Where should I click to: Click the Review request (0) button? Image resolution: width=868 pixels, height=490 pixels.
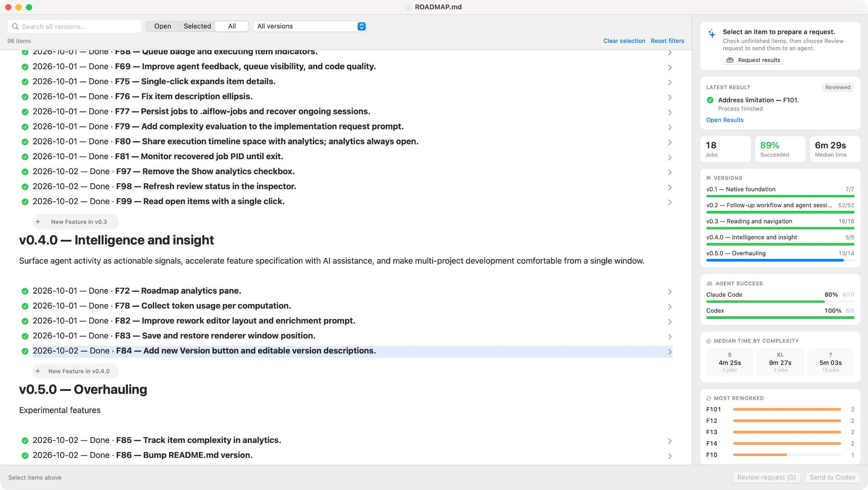[766, 477]
